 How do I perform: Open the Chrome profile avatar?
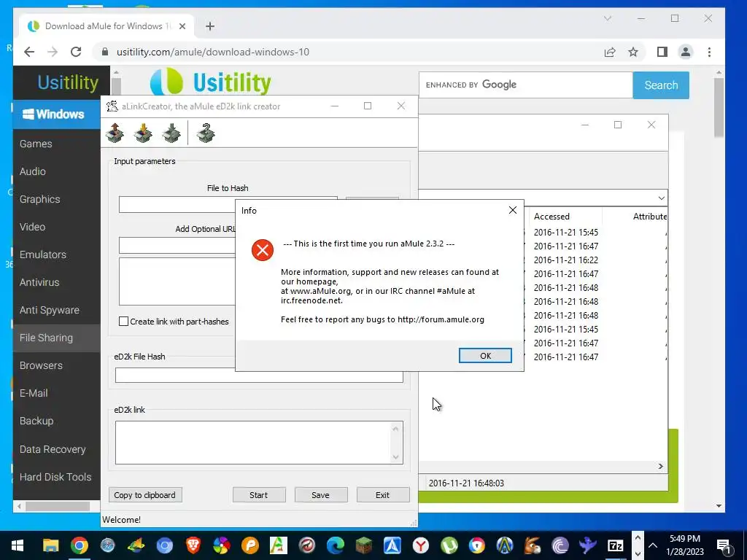686,52
